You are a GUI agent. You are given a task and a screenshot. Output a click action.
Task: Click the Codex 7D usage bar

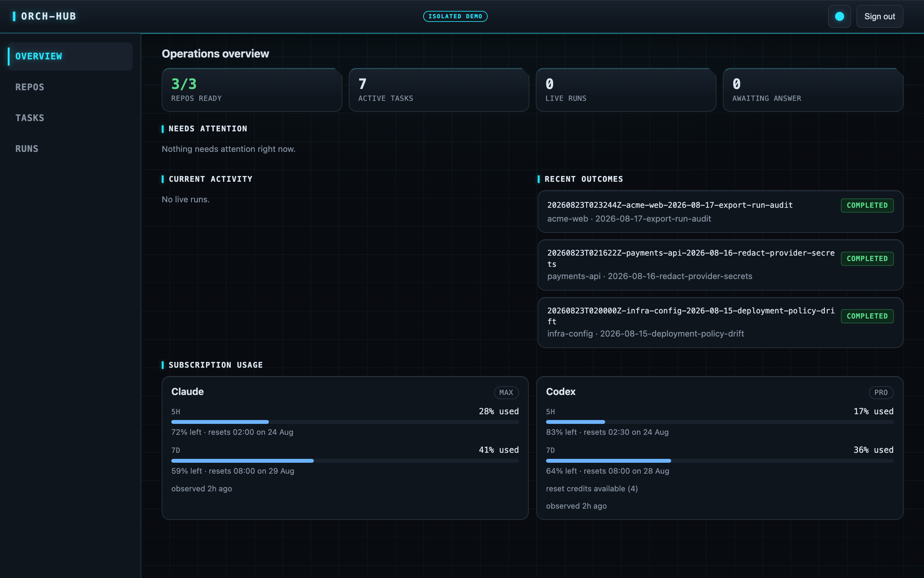coord(720,461)
